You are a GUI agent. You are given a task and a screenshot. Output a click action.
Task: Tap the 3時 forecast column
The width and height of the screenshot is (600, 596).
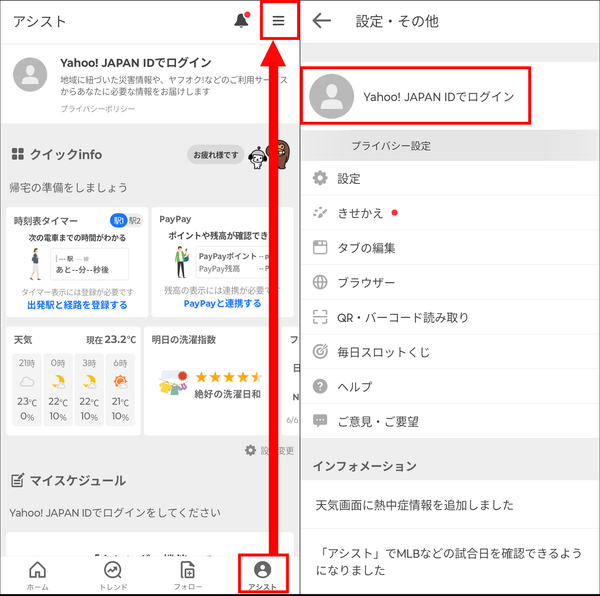click(x=89, y=390)
